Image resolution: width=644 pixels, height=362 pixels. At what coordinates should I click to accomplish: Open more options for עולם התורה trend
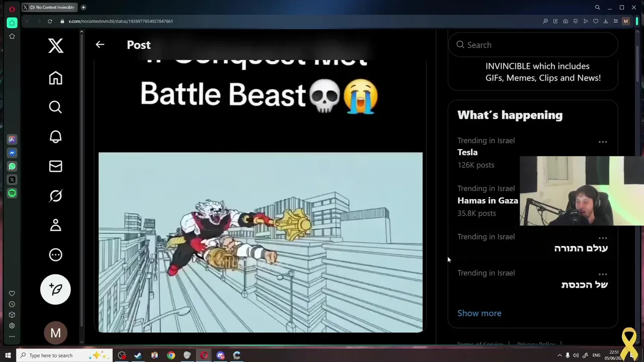point(603,238)
